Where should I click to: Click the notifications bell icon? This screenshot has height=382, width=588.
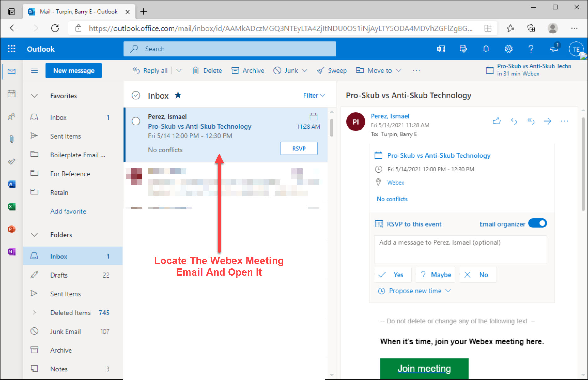pos(486,49)
